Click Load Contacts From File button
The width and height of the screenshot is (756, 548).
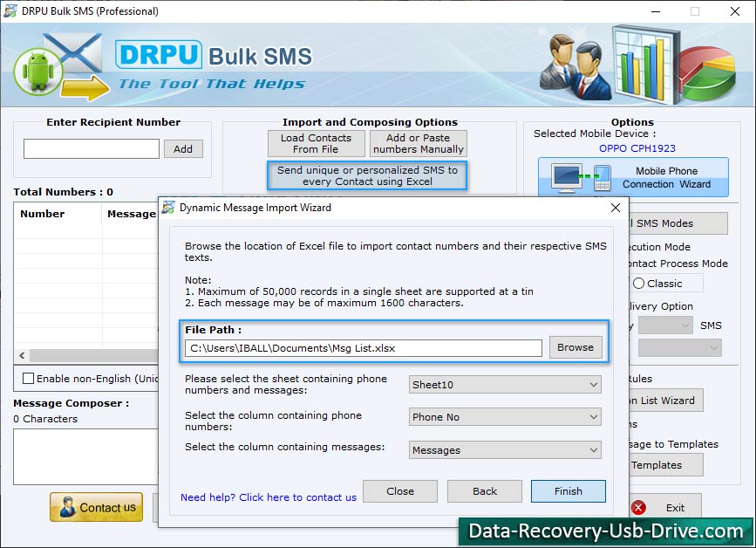pos(316,143)
